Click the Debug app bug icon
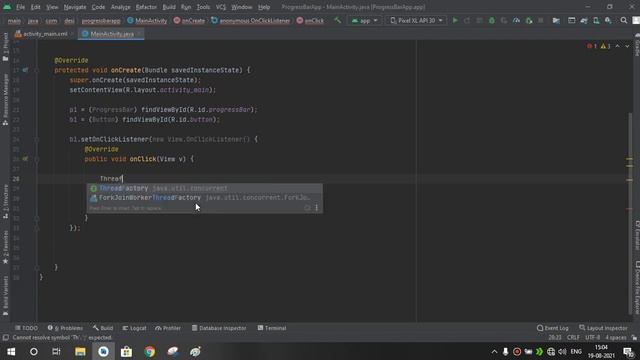 click(491, 20)
